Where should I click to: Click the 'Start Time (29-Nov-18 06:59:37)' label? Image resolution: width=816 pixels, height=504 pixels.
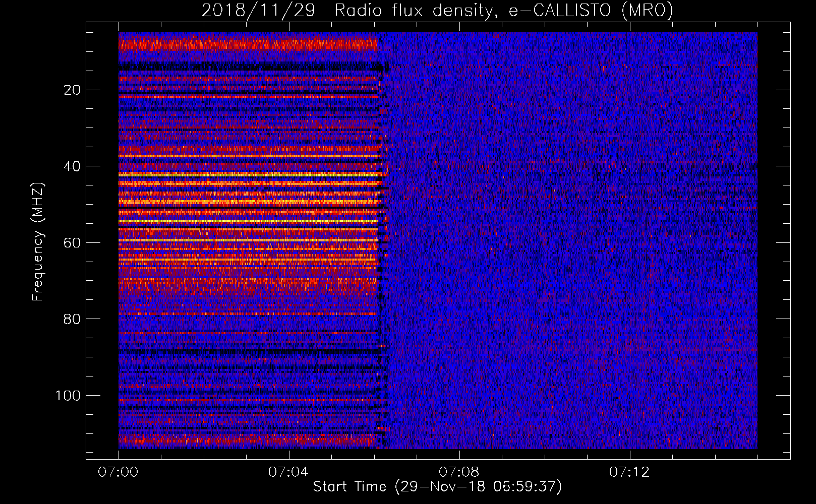[437, 487]
